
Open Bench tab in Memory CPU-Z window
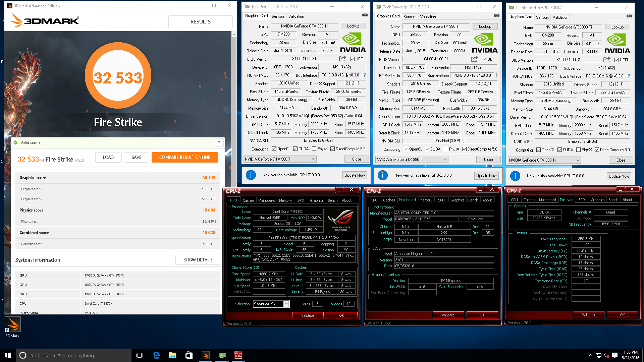pos(613,200)
